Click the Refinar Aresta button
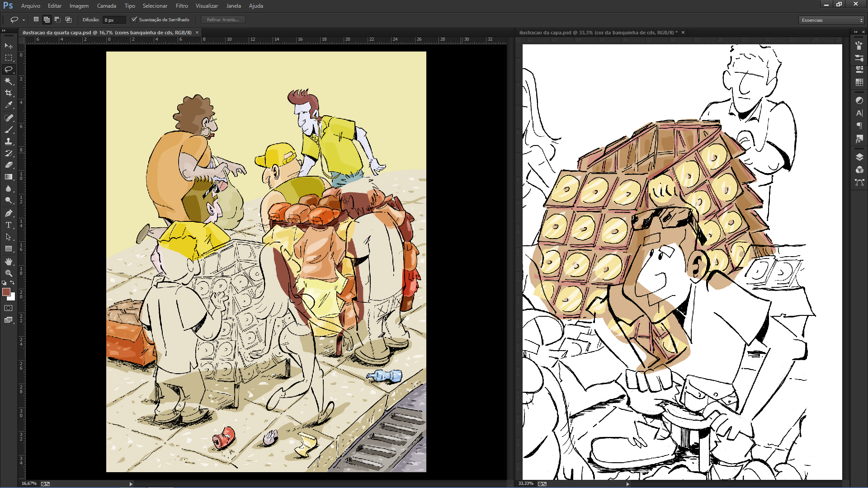Viewport: 868px width, 488px height. click(223, 19)
